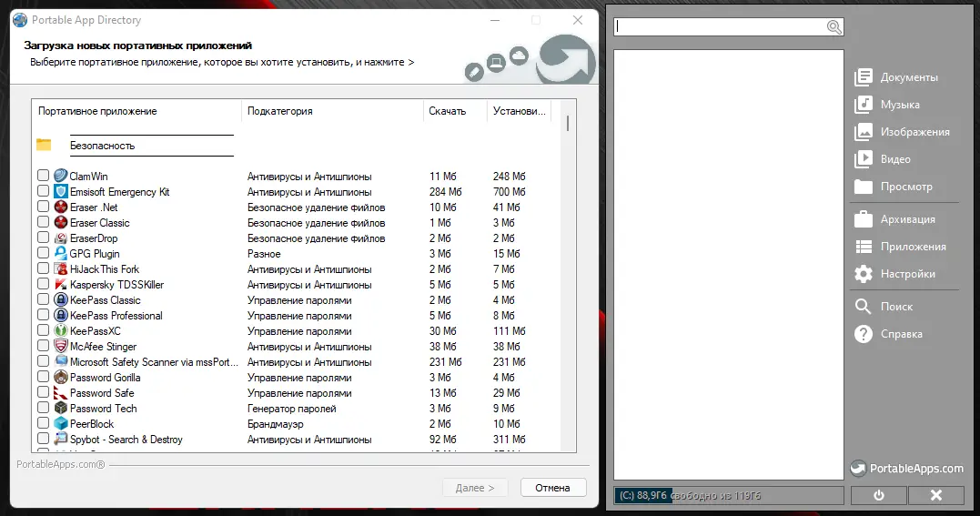Screen dimensions: 980x516
Task: Click the drive free space bar (C:) 88,9Гб
Action: pos(728,495)
